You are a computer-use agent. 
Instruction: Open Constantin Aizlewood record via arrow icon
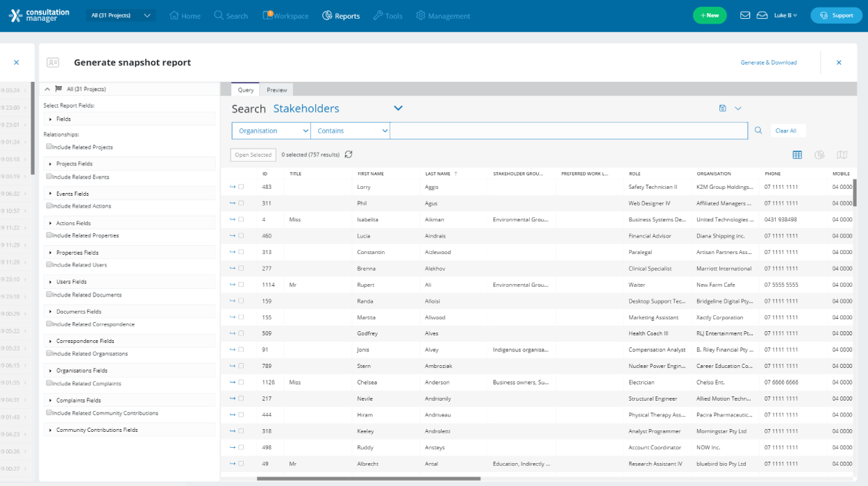coord(233,252)
